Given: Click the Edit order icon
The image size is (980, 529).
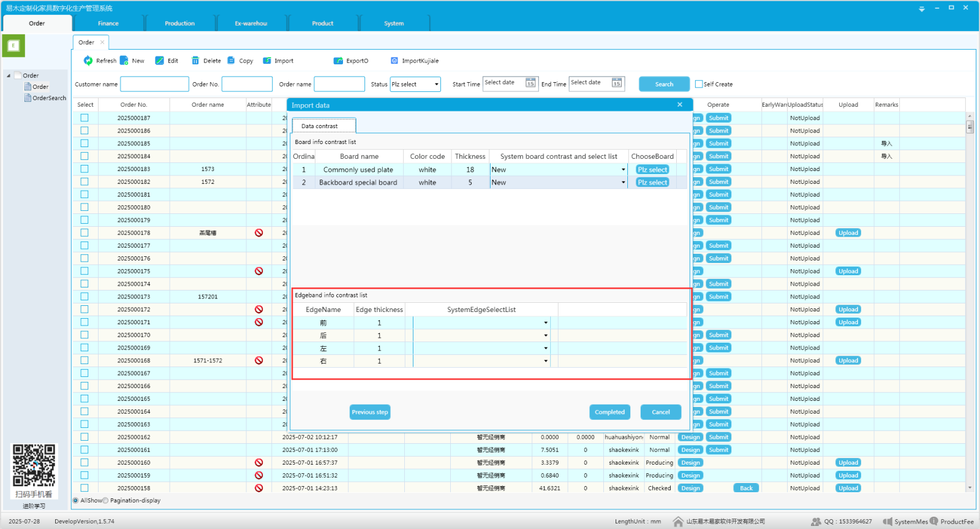Looking at the screenshot, I should [x=159, y=61].
